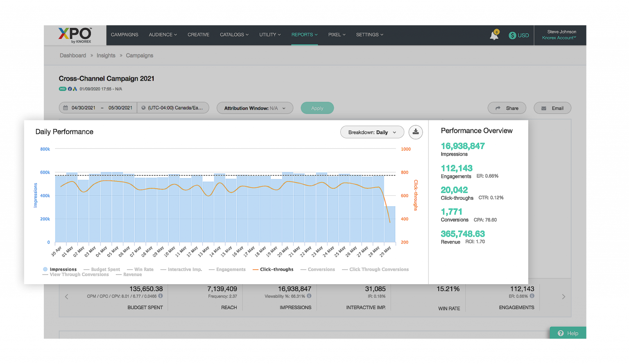Click the Facebook channel icon under campaign title
This screenshot has width=629, height=364.
tap(70, 88)
